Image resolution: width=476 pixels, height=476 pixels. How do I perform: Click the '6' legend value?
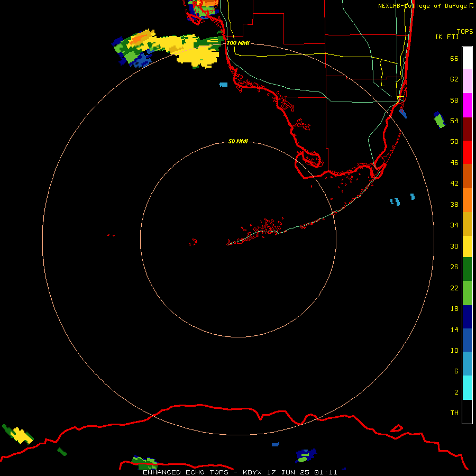click(456, 371)
